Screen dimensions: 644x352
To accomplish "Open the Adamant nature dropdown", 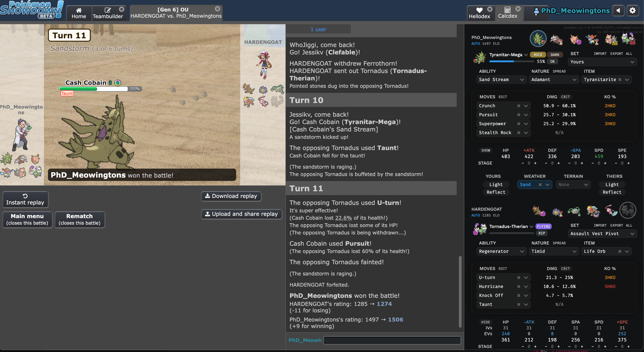I will [553, 79].
